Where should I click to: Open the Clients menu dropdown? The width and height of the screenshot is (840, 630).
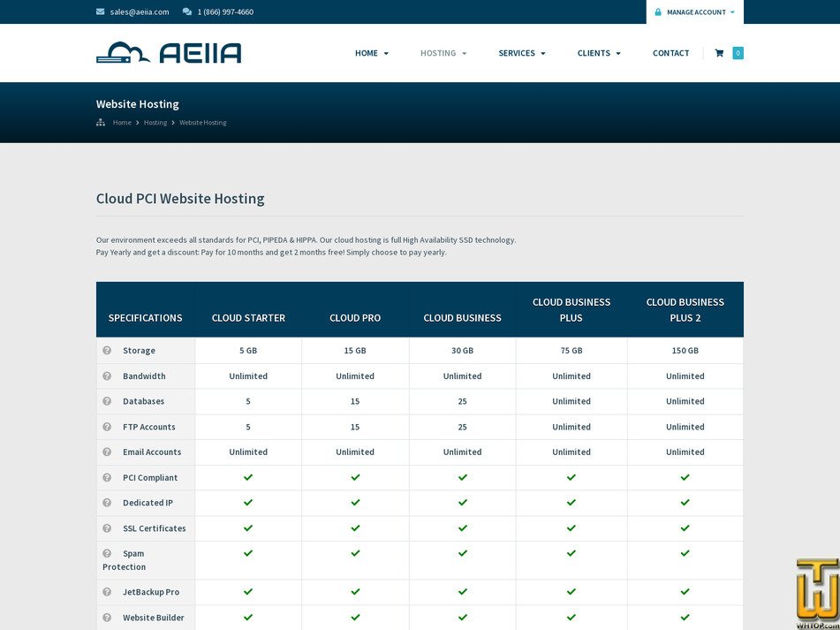click(599, 53)
